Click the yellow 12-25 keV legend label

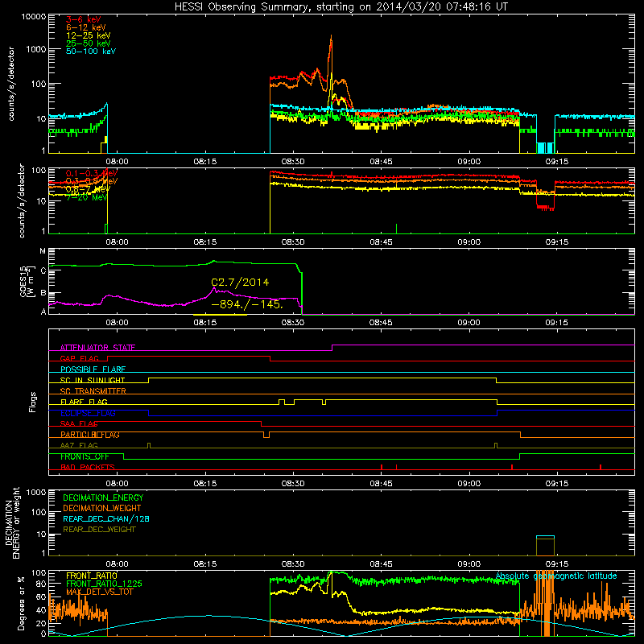[x=88, y=35]
